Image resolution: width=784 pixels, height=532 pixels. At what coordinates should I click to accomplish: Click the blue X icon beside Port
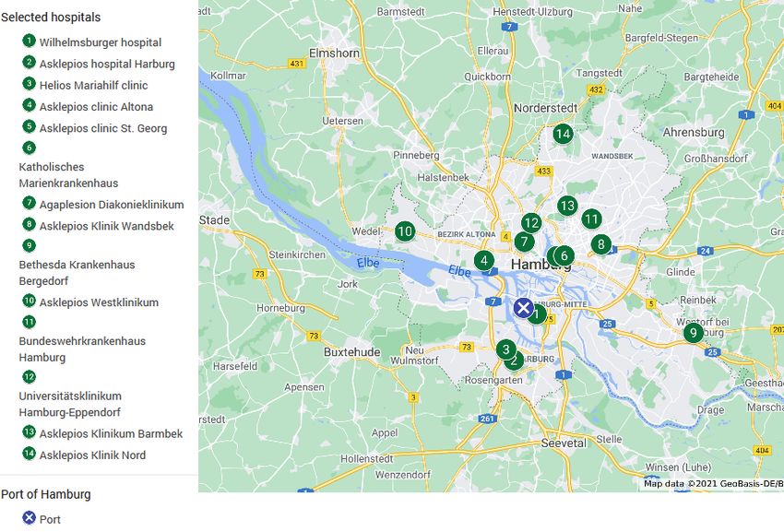coord(29,517)
